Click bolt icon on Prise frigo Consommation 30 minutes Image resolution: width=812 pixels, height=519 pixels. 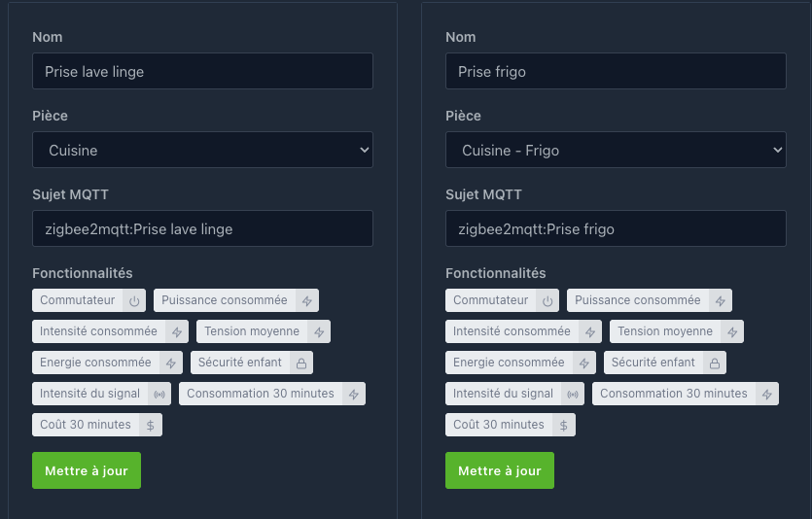(x=767, y=395)
